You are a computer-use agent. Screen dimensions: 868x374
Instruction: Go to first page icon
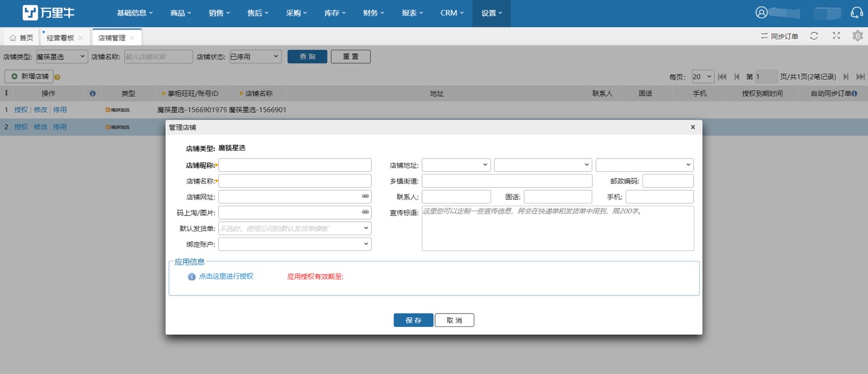[x=722, y=77]
